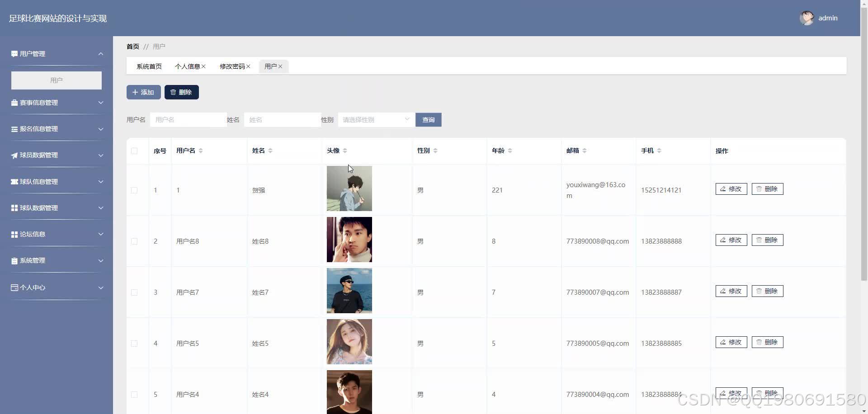Sort the table by 邮箱 column arrows
The image size is (868, 414).
point(585,151)
